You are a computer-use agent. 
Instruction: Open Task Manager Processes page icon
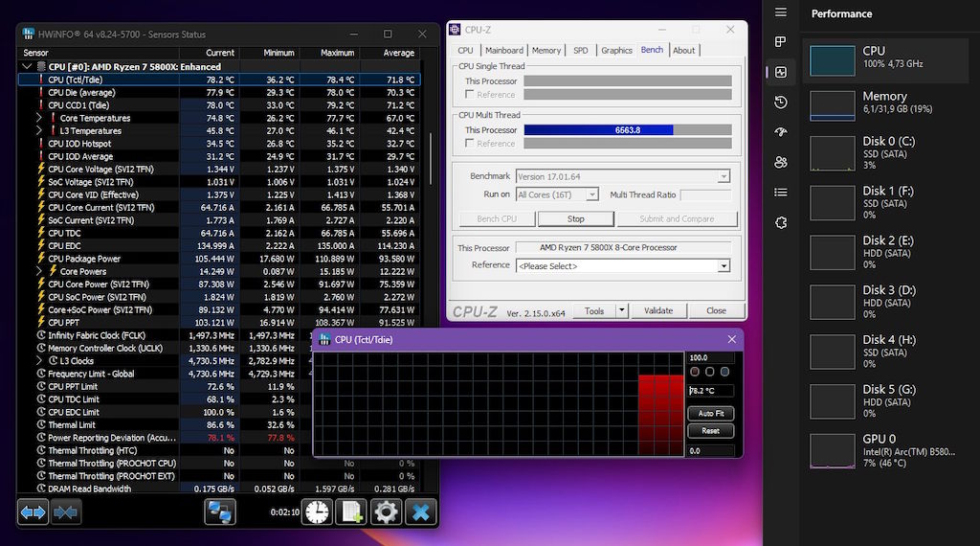pyautogui.click(x=781, y=42)
